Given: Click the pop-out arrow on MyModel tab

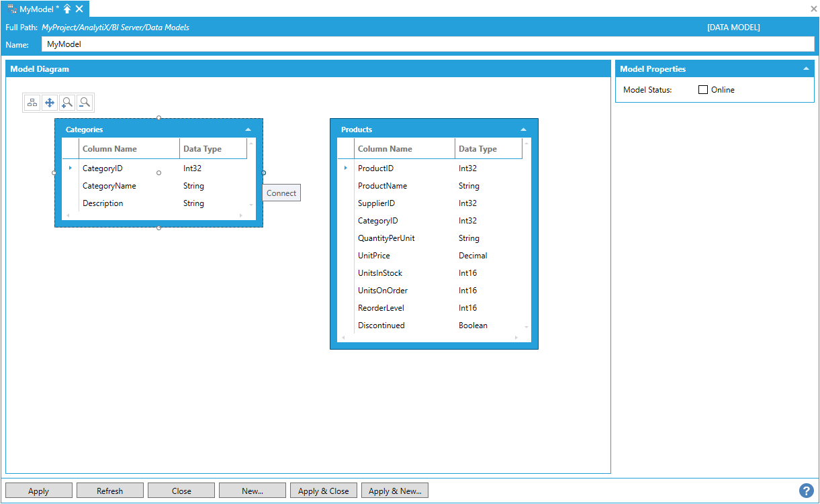Looking at the screenshot, I should pyautogui.click(x=67, y=9).
